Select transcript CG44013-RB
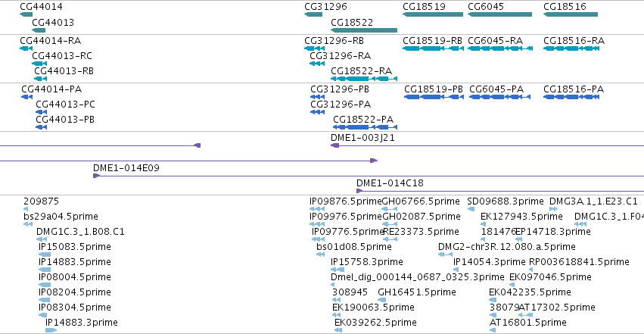Image resolution: width=644 pixels, height=334 pixels. pyautogui.click(x=41, y=79)
